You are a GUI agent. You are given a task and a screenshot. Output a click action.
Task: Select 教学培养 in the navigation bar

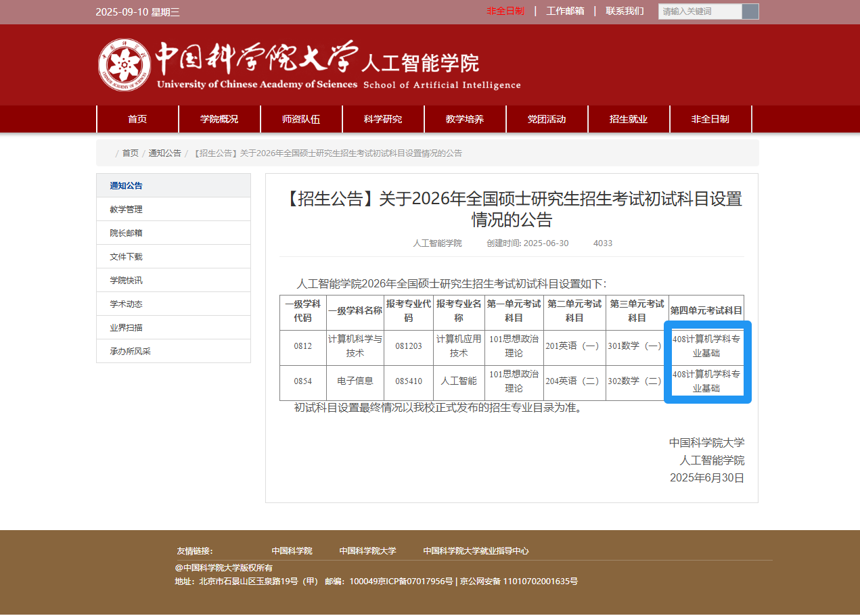[465, 119]
